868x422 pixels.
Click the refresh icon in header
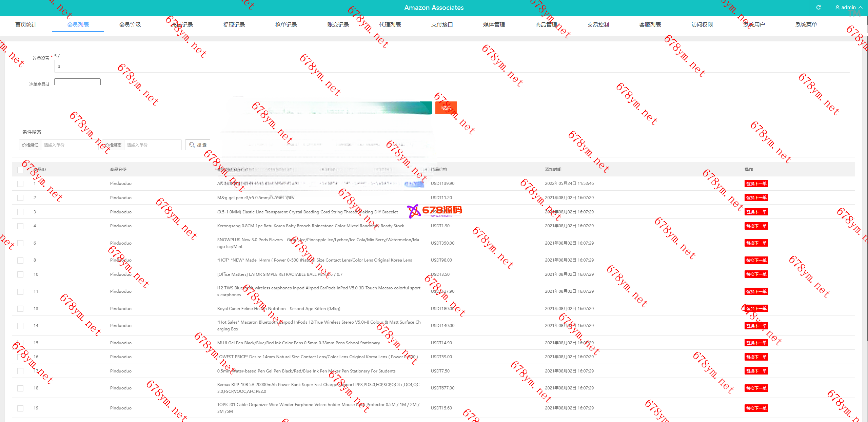pos(818,7)
